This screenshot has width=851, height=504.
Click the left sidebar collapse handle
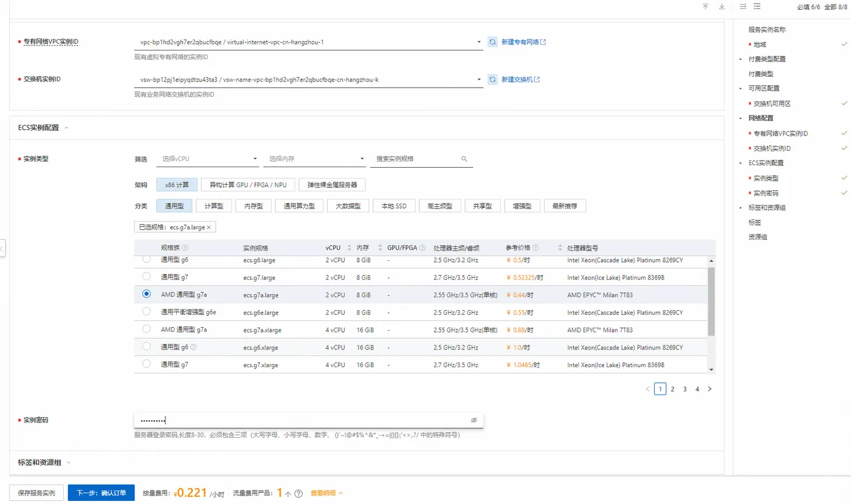click(2, 249)
